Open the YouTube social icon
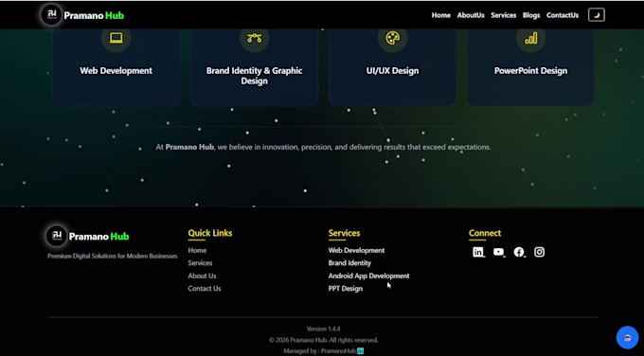The width and height of the screenshot is (644, 356). pyautogui.click(x=498, y=252)
